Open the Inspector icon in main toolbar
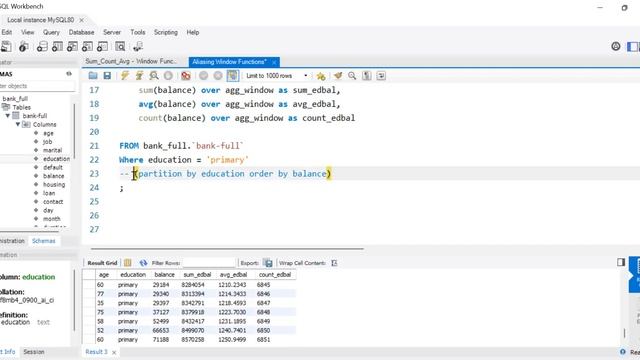 [x=24, y=47]
